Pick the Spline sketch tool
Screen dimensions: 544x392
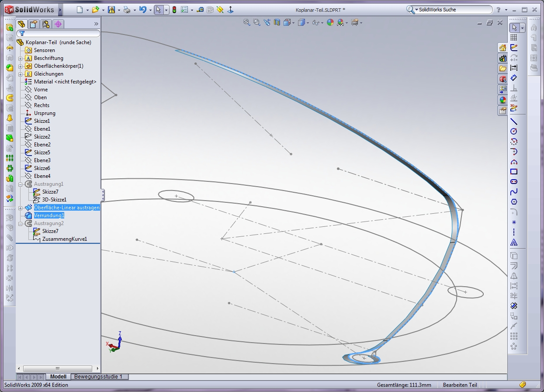514,192
